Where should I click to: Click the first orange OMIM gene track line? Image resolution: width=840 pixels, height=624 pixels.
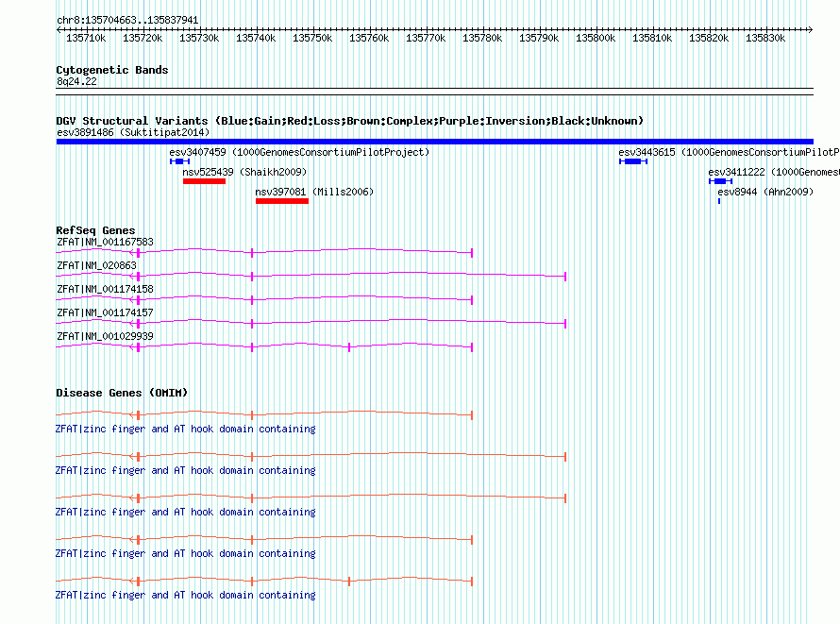(264, 414)
